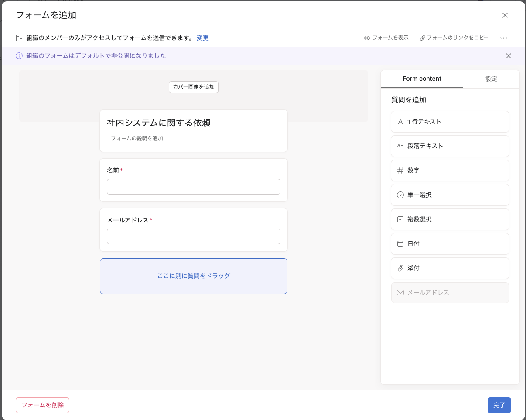This screenshot has width=526, height=420.
Task: Click the info circle icon in banner
Action: (19, 56)
